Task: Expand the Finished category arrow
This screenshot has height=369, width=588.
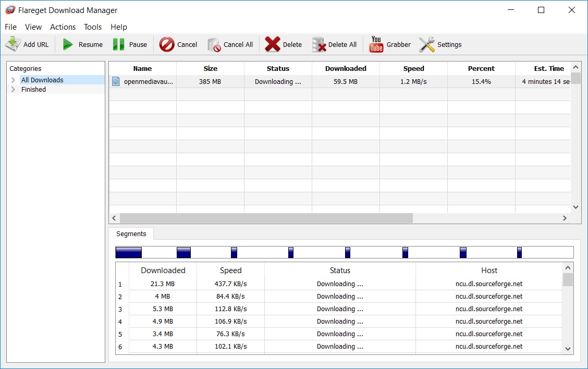Action: [x=13, y=90]
